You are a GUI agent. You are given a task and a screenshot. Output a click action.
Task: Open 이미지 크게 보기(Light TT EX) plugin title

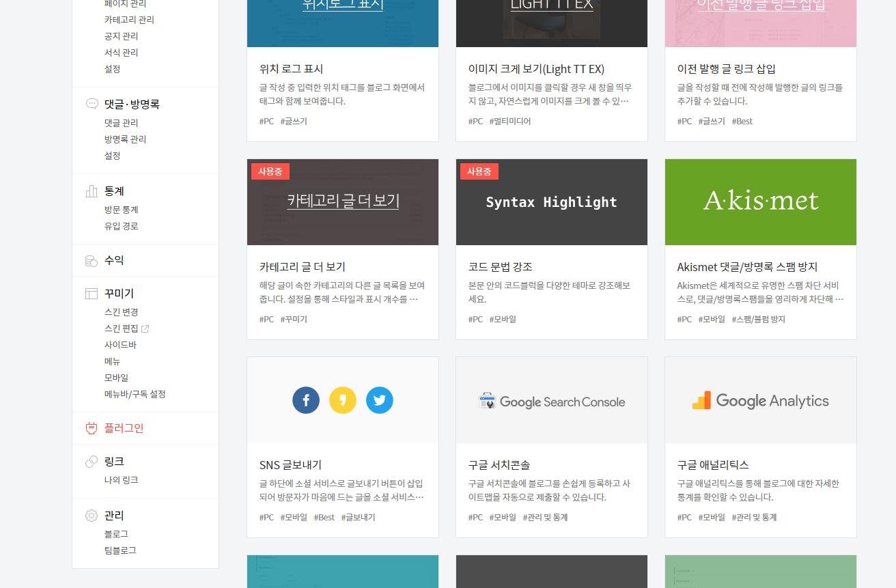pyautogui.click(x=536, y=69)
